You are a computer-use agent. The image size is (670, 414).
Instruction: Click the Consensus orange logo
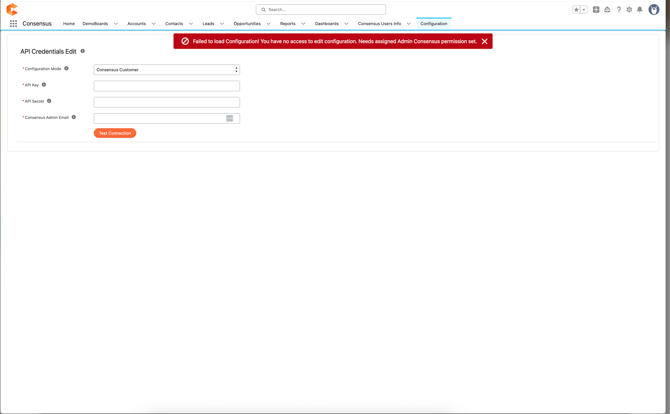click(x=12, y=9)
